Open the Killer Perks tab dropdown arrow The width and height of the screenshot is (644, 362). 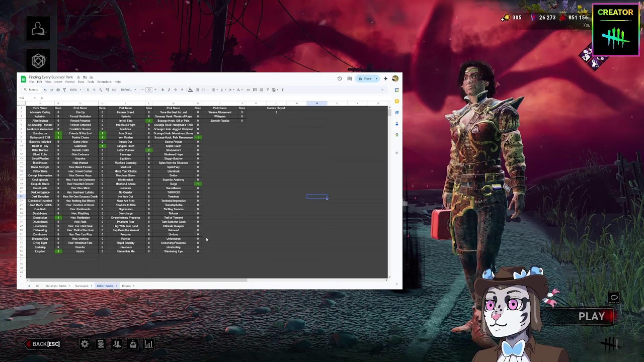point(116,286)
